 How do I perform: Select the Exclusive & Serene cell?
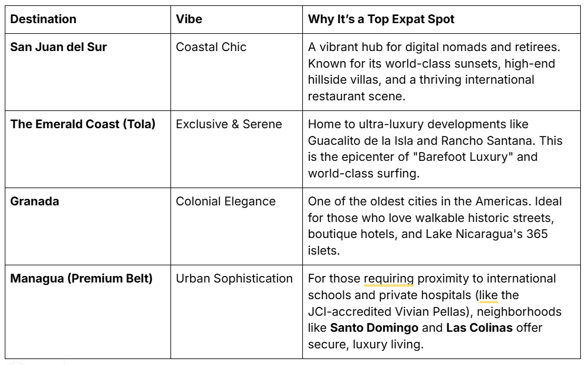pos(229,124)
